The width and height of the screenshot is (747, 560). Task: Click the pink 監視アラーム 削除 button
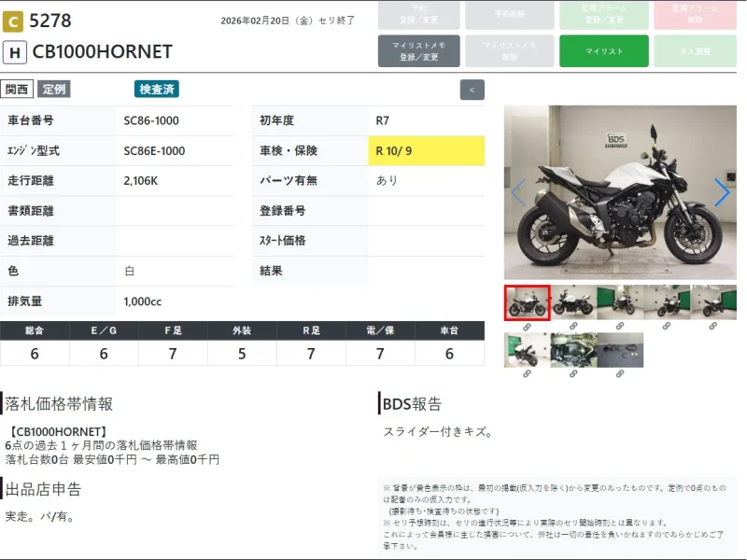(695, 14)
